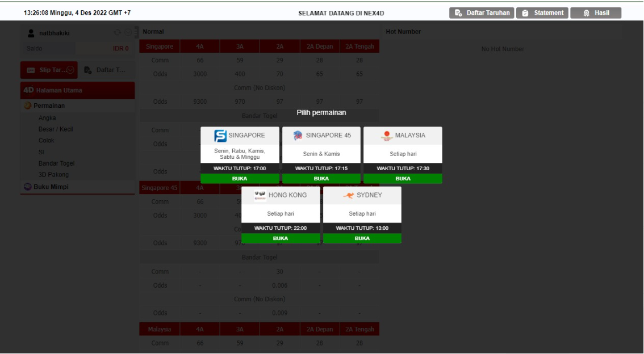
Task: Click the Pilih permainan heading
Action: (321, 112)
